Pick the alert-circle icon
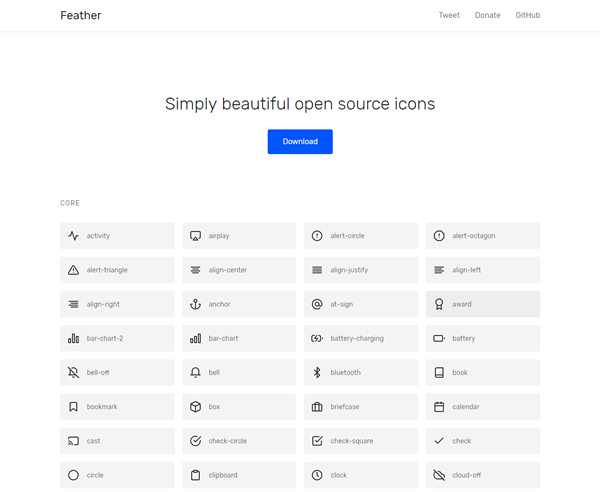This screenshot has height=492, width=600. click(317, 236)
